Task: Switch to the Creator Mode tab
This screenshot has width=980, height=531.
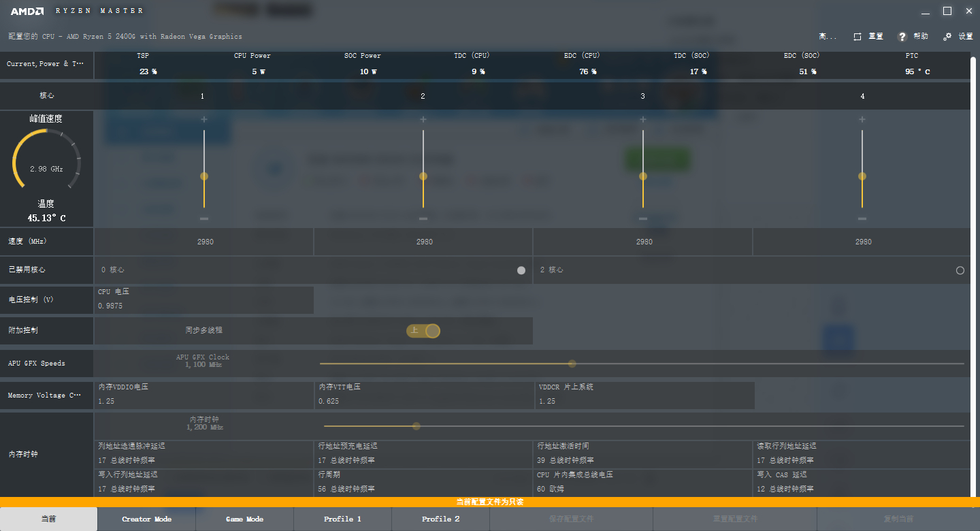Action: pos(147,519)
